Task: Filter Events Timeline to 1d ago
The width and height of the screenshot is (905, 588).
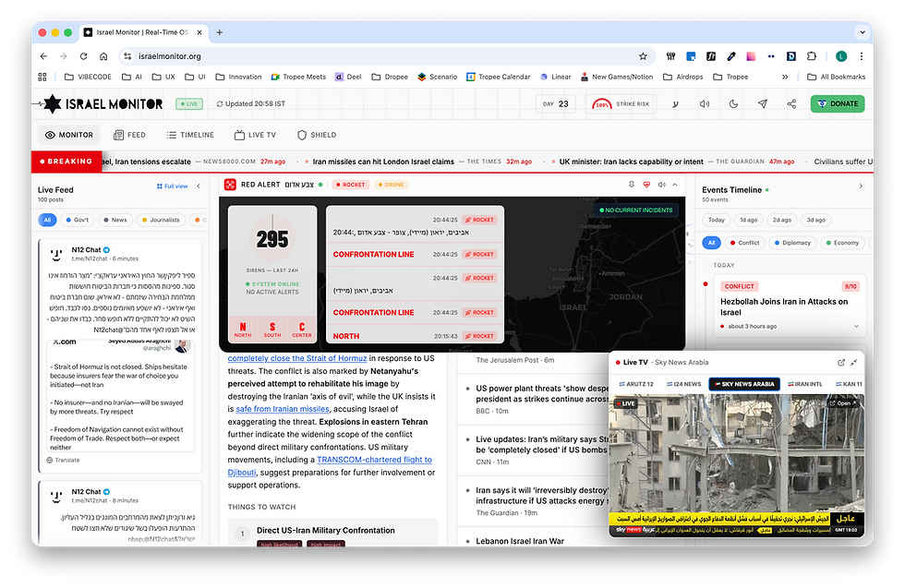Action: click(749, 220)
